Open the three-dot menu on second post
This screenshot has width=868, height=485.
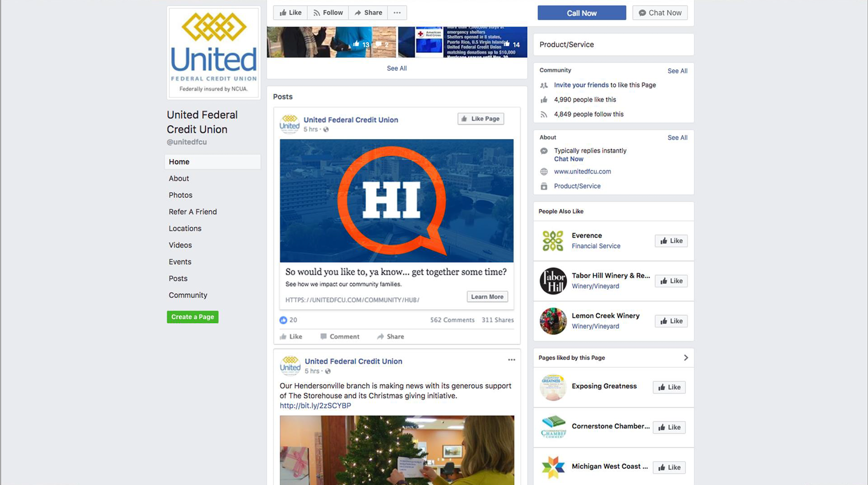point(511,360)
